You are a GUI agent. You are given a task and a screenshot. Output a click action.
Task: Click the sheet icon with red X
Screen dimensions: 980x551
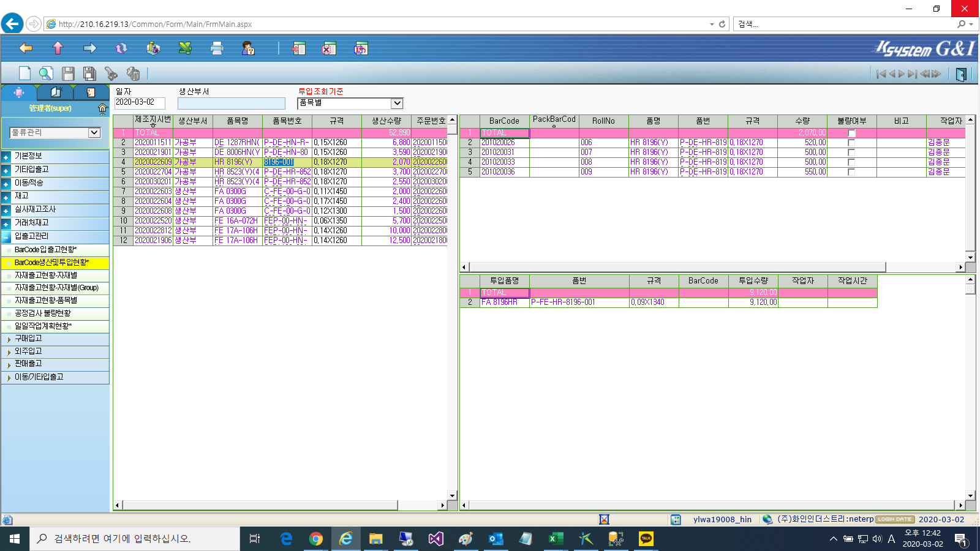coord(329,48)
